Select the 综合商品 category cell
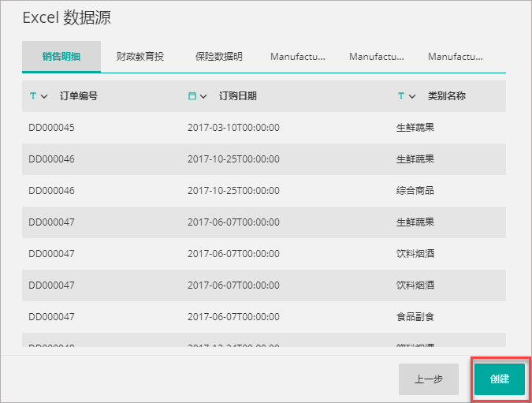The image size is (532, 403). coord(415,191)
